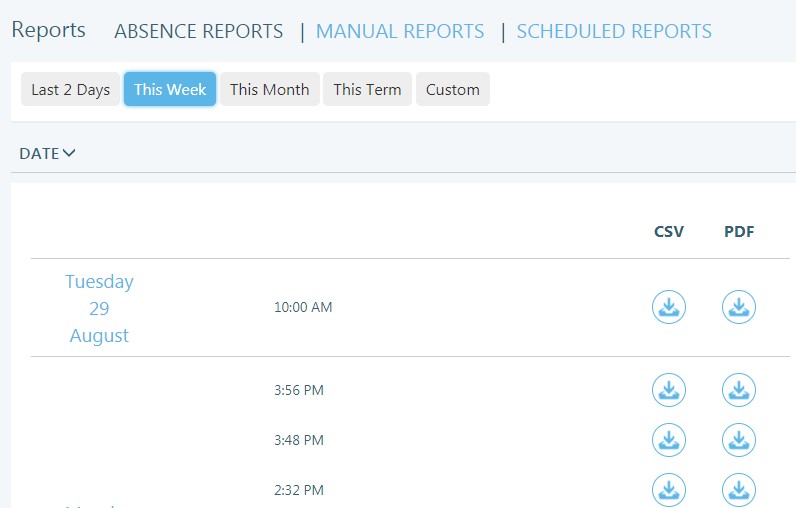The width and height of the screenshot is (796, 508).
Task: Filter reports by This Term
Action: (367, 89)
